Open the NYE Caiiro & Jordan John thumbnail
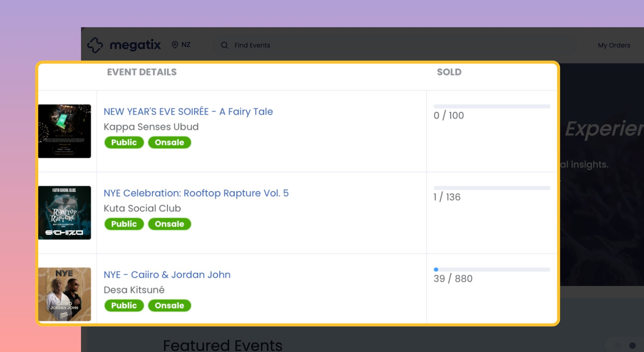This screenshot has height=352, width=644. tap(65, 294)
